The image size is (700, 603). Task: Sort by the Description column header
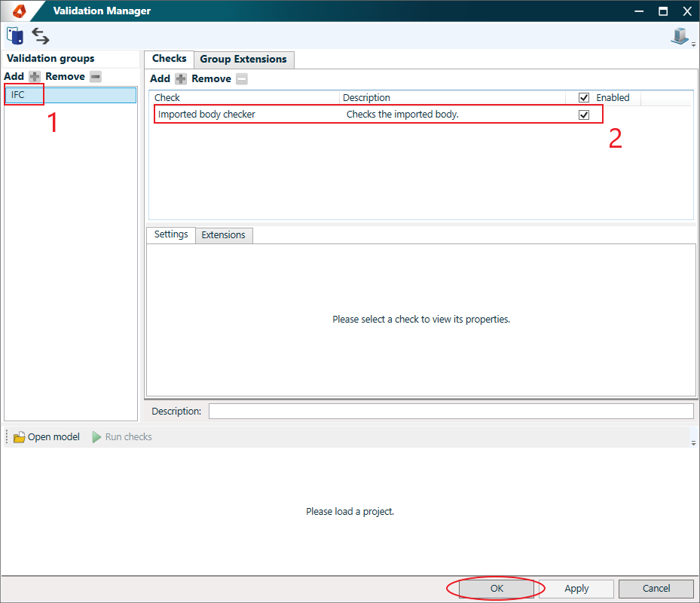point(453,97)
